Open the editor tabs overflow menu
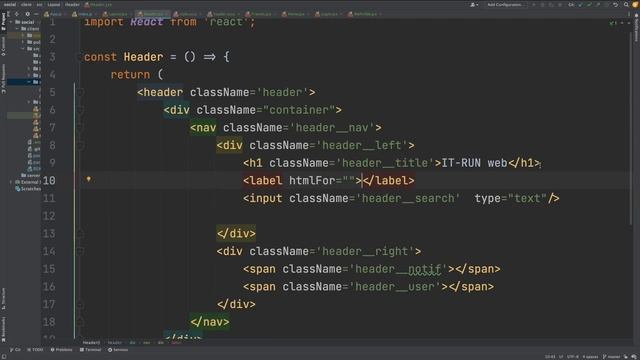 click(x=629, y=14)
